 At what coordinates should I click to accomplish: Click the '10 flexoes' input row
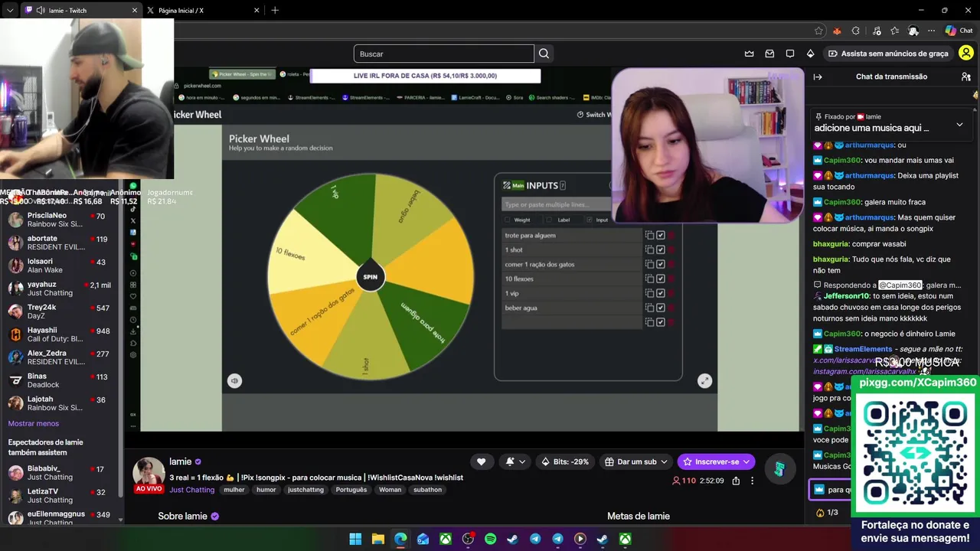coord(572,279)
